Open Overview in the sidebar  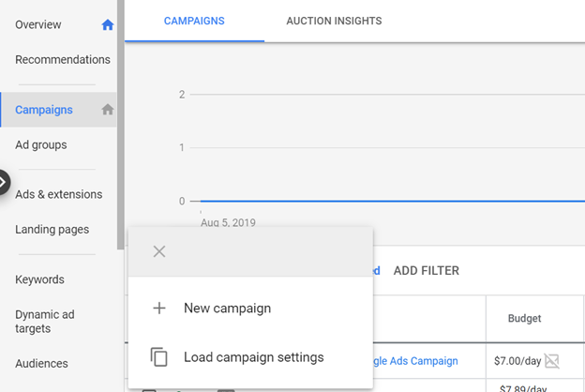pyautogui.click(x=38, y=24)
